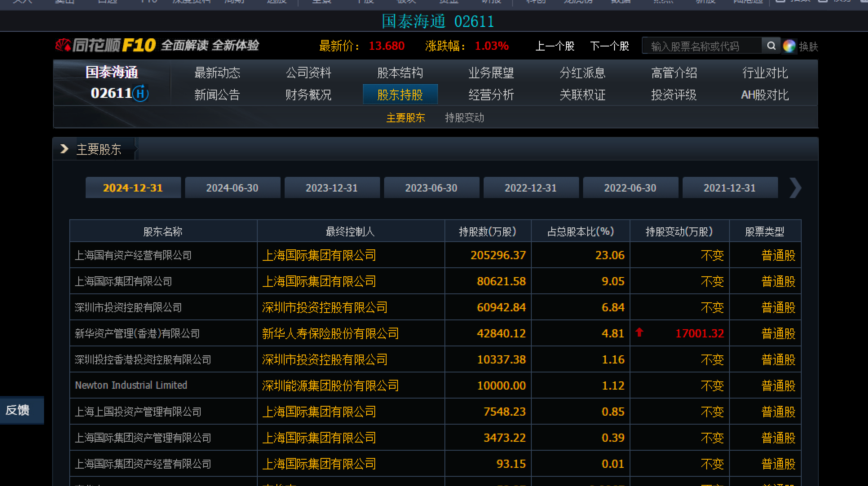This screenshot has height=486, width=868.
Task: Open the 分红派息 tab
Action: (583, 73)
